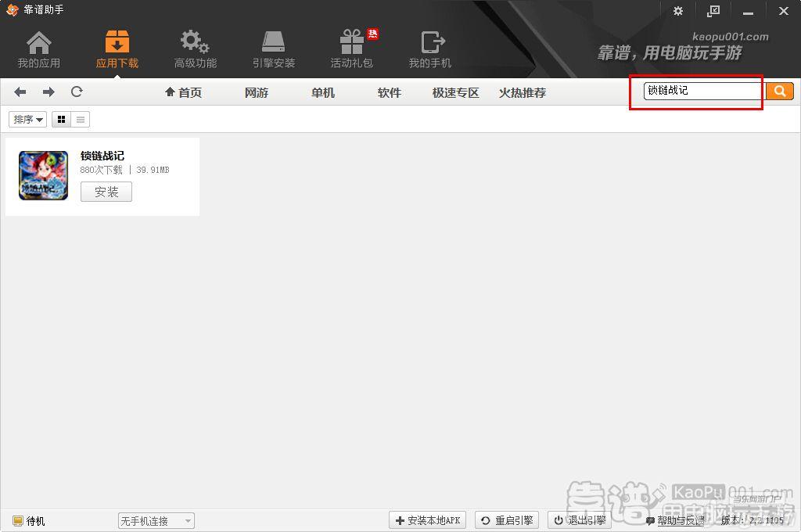801x532 pixels.
Task: Open the 网游 online games tab
Action: pyautogui.click(x=257, y=92)
